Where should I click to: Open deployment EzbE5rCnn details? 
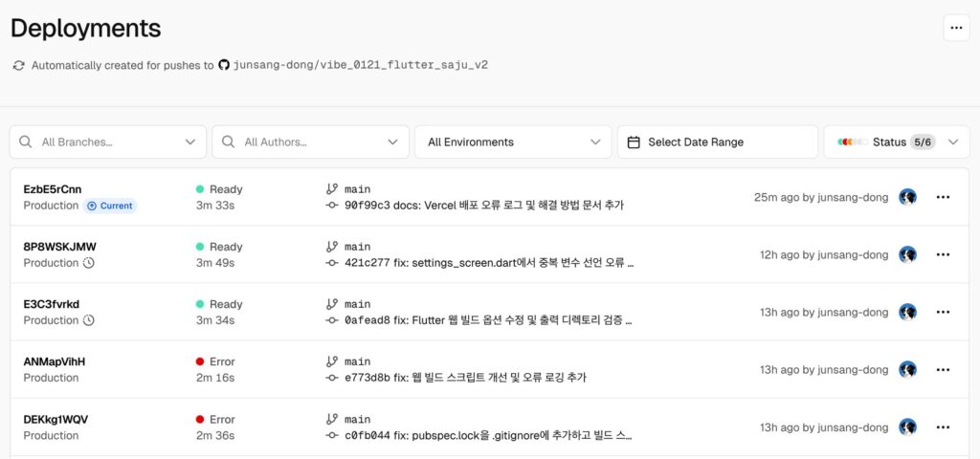[53, 189]
